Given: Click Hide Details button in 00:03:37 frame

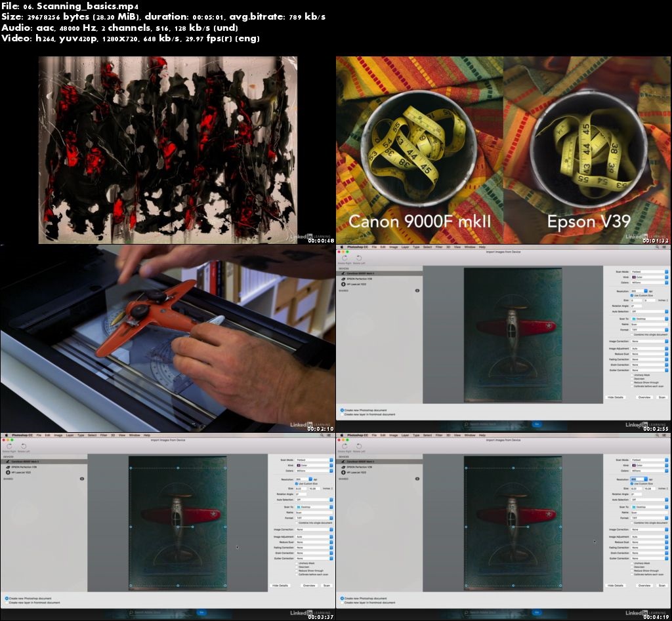Looking at the screenshot, I should pyautogui.click(x=280, y=586).
